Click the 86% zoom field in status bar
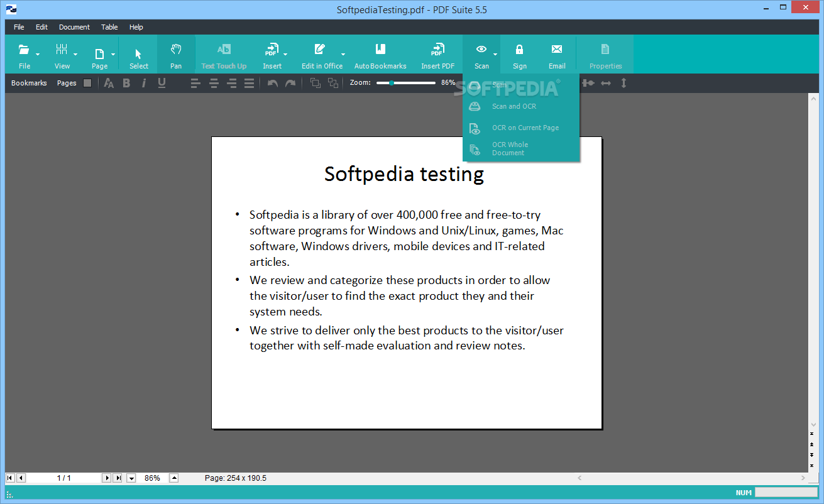This screenshot has height=504, width=824. point(153,478)
